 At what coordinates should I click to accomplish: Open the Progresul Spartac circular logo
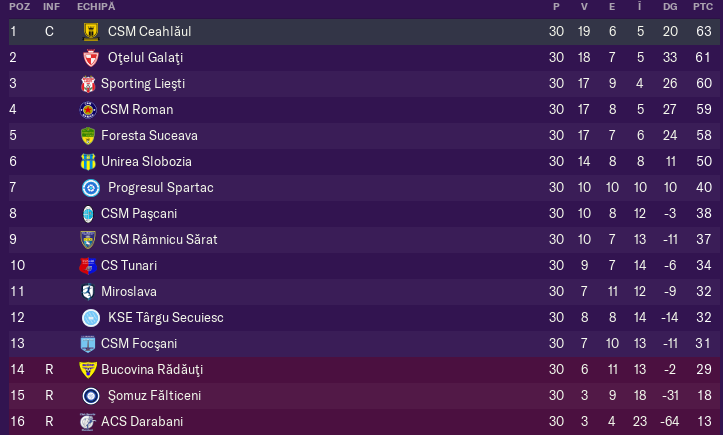(x=91, y=188)
